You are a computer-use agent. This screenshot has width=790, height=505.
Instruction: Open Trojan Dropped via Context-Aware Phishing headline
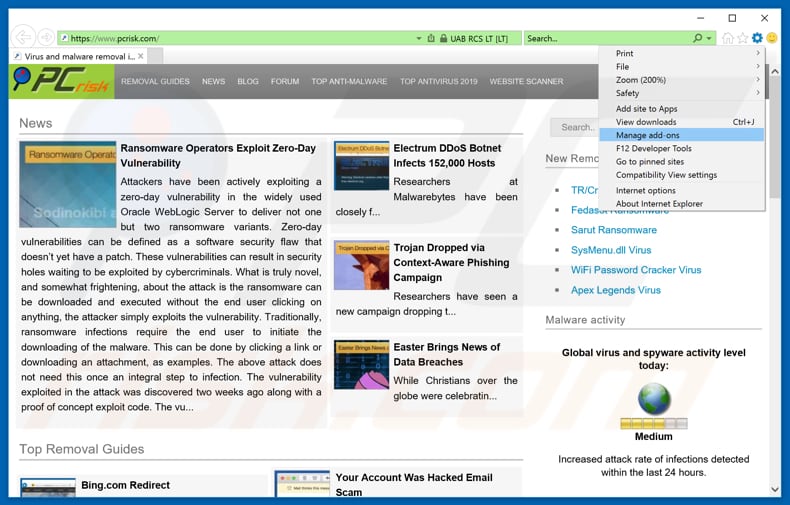coord(451,262)
